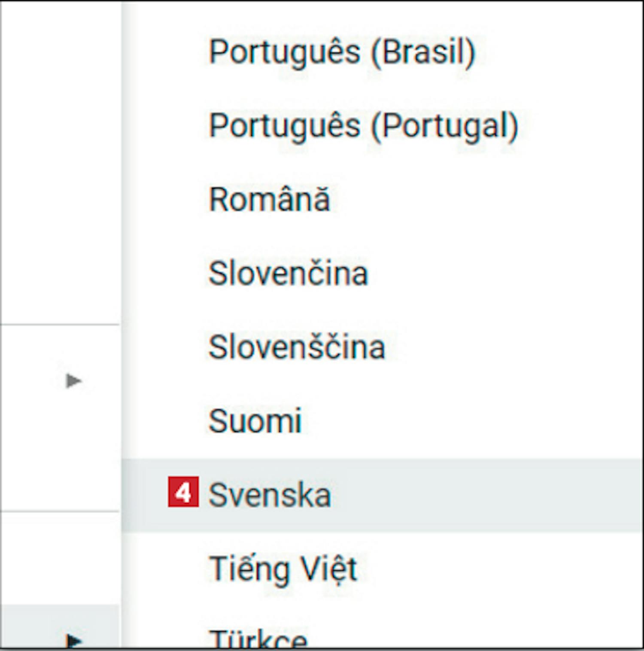Pick Slovenčina as the language
The height and width of the screenshot is (651, 644).
tap(288, 274)
